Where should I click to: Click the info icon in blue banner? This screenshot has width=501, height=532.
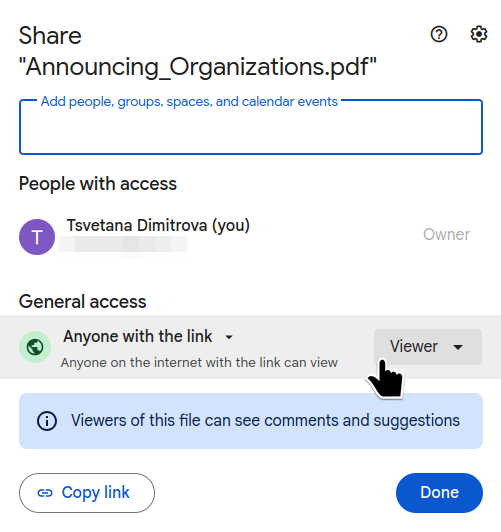(x=47, y=421)
